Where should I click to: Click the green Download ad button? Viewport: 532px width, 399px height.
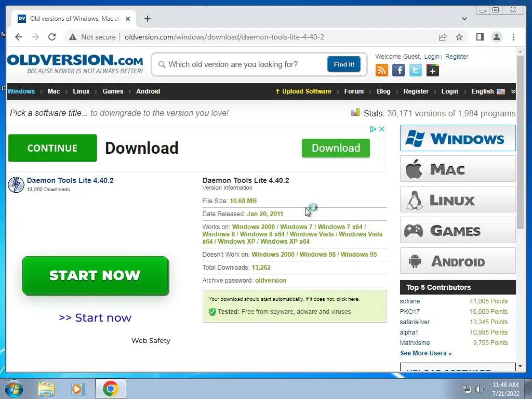(336, 148)
